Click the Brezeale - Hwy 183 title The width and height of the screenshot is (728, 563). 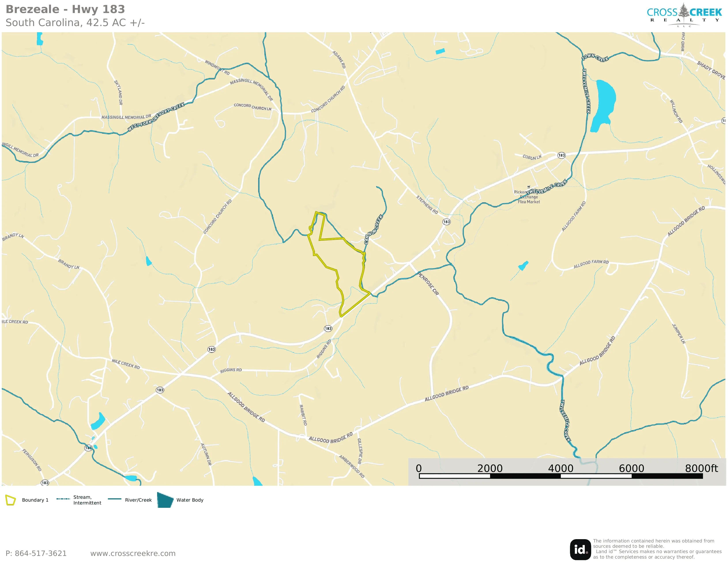pyautogui.click(x=65, y=9)
